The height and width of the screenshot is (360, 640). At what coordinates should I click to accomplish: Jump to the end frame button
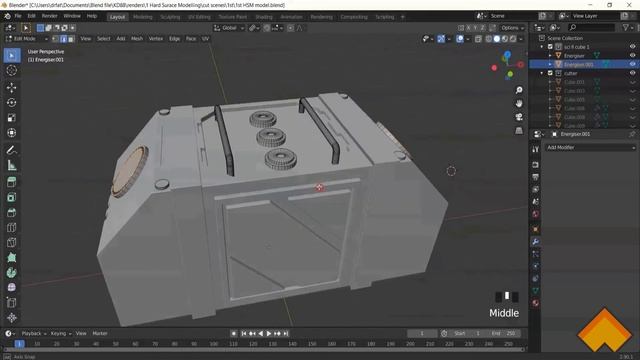pyautogui.click(x=286, y=333)
